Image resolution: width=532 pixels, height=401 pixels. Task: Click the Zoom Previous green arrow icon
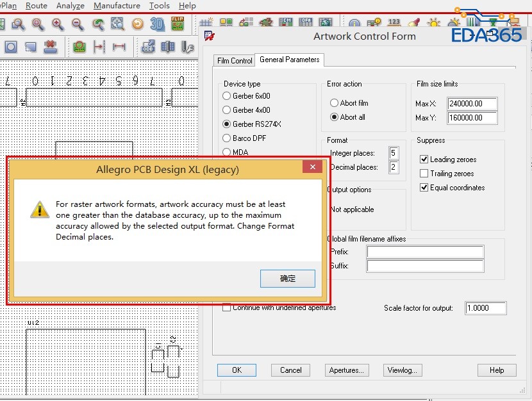click(99, 24)
